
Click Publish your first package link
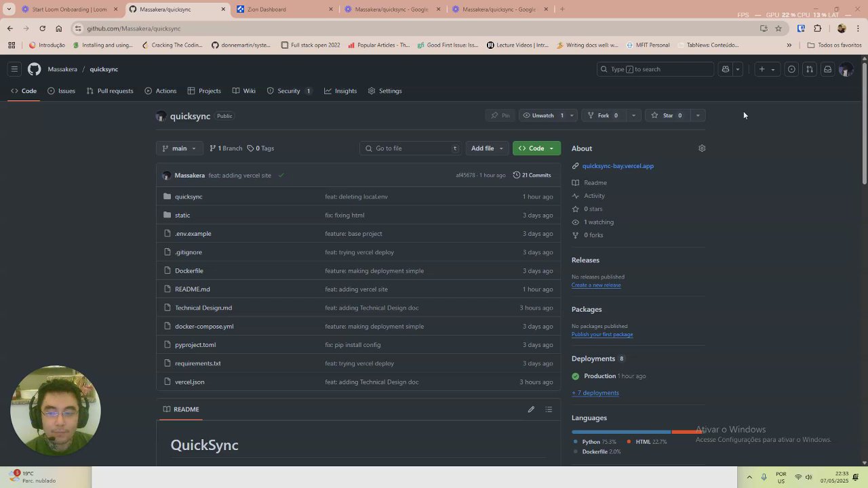pos(602,335)
